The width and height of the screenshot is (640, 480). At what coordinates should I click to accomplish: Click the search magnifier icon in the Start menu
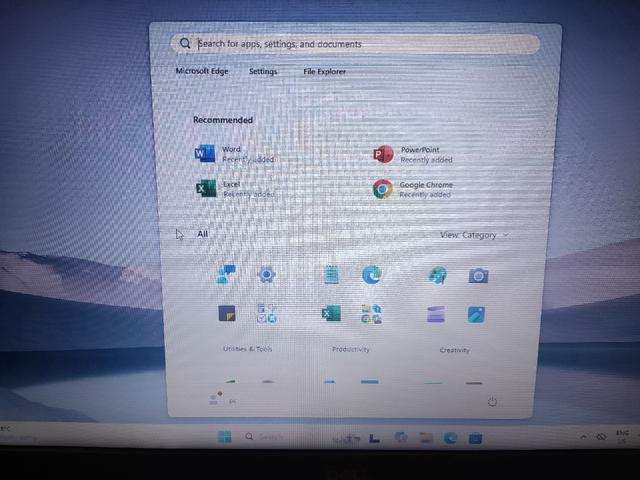pos(185,43)
